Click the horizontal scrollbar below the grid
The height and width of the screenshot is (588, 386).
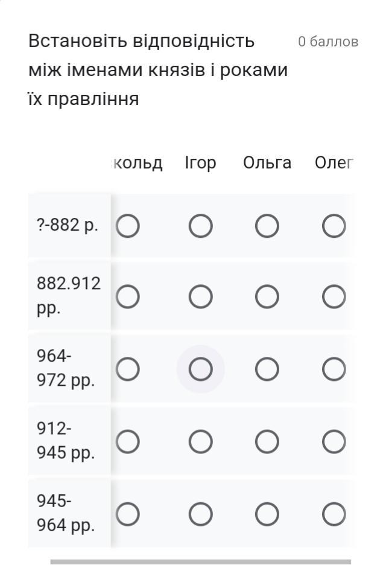pos(200,561)
